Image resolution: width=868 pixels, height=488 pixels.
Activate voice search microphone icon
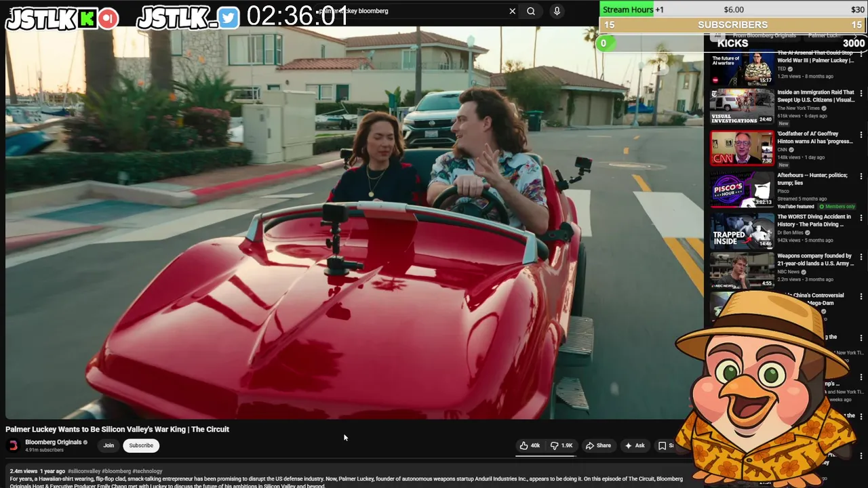click(x=557, y=11)
